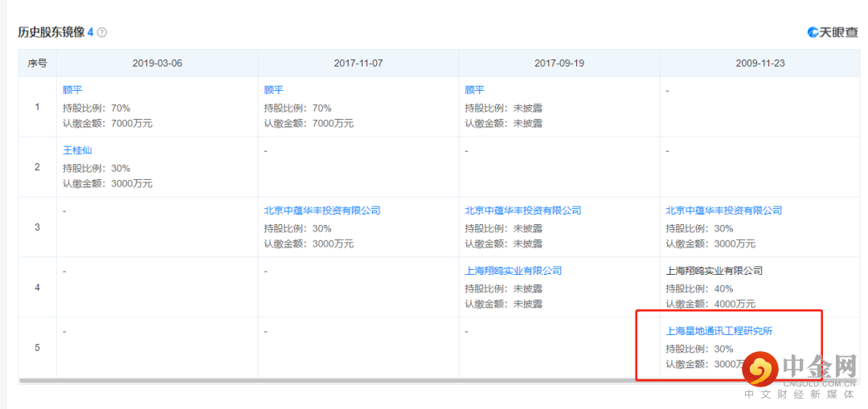This screenshot has width=868, height=409.
Task: Click the 2017-09-19 column header
Action: 559,63
